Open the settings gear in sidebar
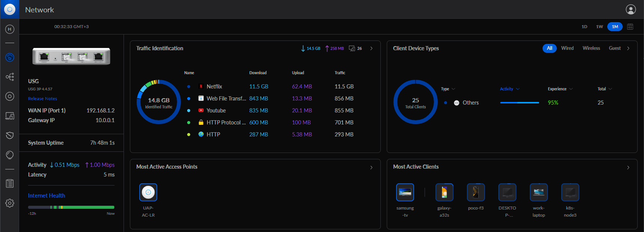Viewport: 644px width, 232px height. click(x=10, y=203)
